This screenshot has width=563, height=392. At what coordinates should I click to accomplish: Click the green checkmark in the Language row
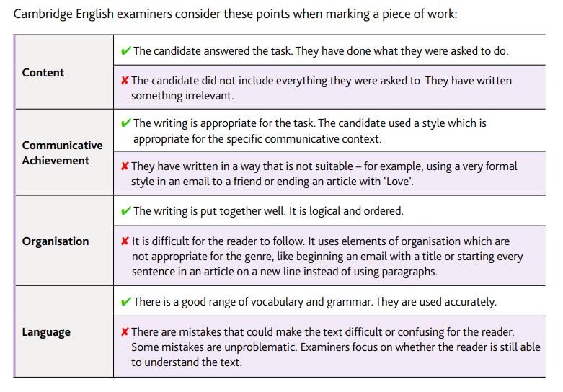(126, 301)
